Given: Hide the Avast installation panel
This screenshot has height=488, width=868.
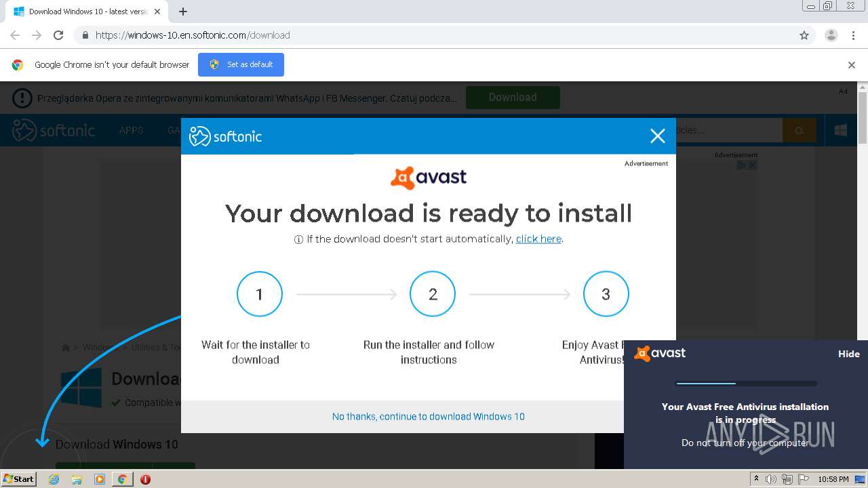Looking at the screenshot, I should [849, 354].
